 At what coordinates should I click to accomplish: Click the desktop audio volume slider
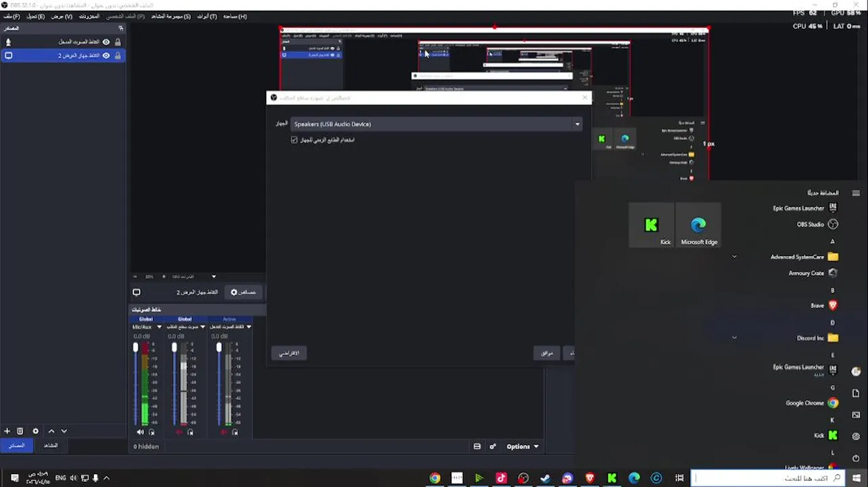174,383
